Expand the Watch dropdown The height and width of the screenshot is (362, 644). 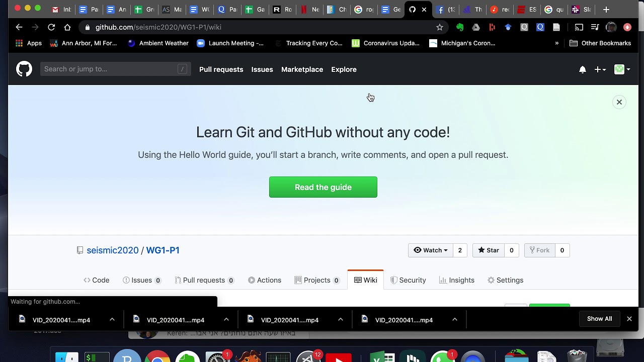[x=430, y=250]
